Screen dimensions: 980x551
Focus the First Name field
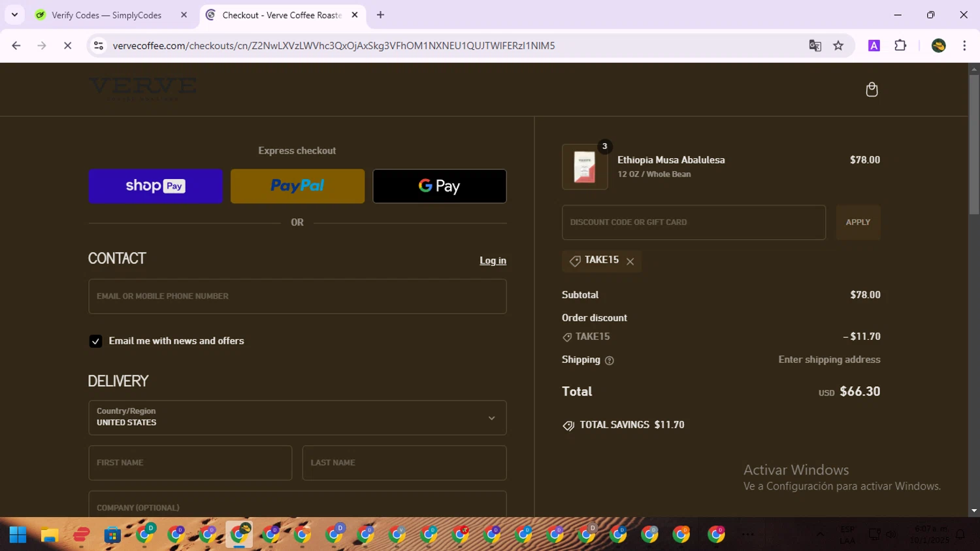point(190,463)
